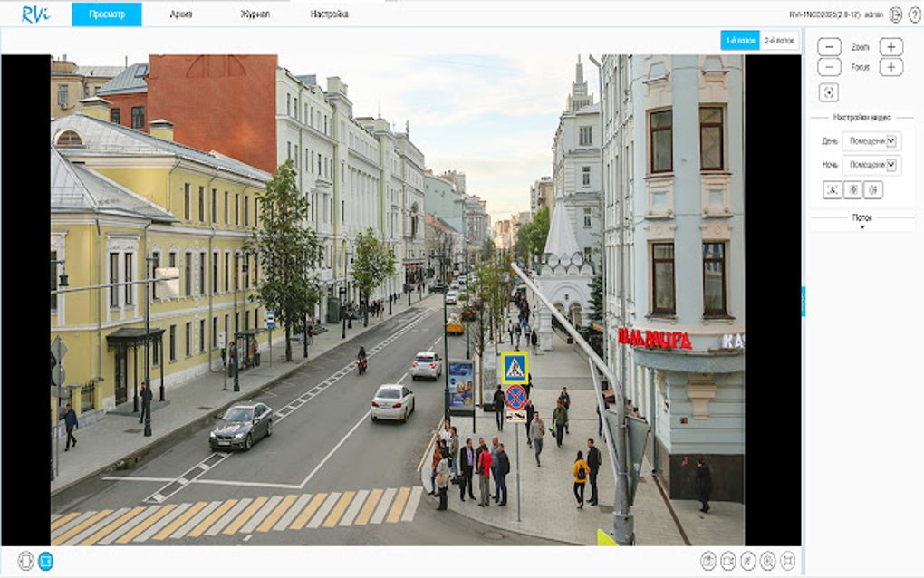Open the digital zoom magnifier icon
The height and width of the screenshot is (578, 924).
[767, 560]
